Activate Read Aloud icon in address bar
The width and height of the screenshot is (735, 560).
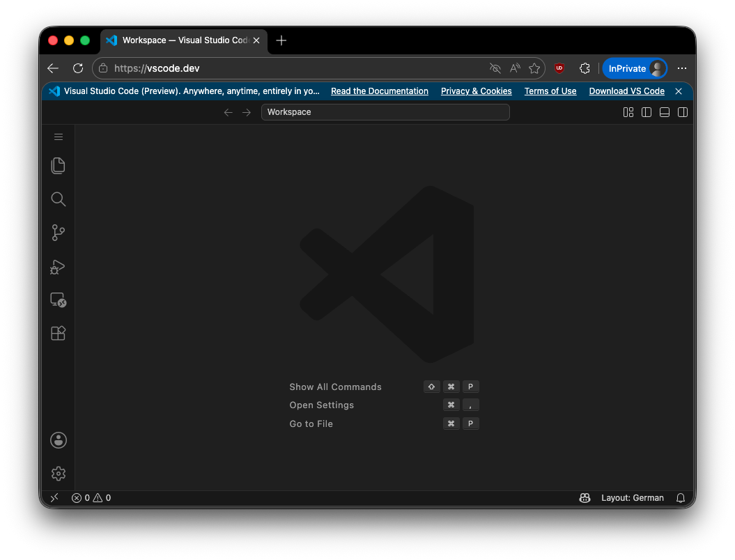point(515,68)
